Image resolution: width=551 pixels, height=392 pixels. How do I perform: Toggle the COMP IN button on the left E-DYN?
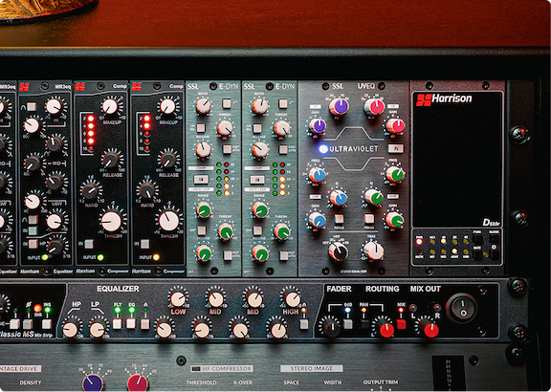(201, 180)
